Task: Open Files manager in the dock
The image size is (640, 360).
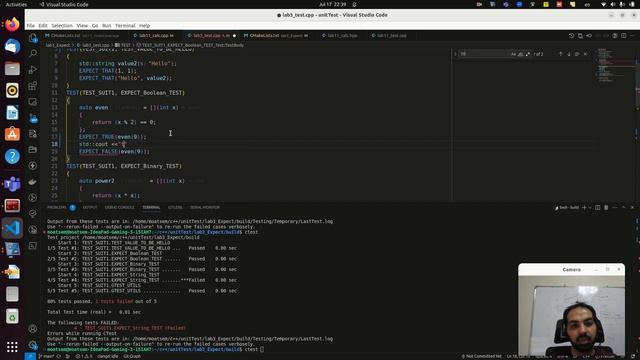Action: (x=12, y=69)
